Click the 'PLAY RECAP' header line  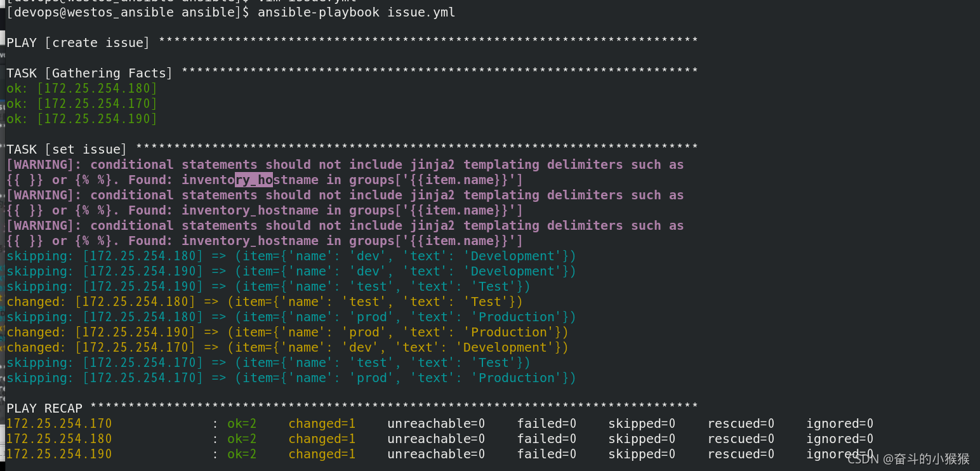(x=352, y=408)
